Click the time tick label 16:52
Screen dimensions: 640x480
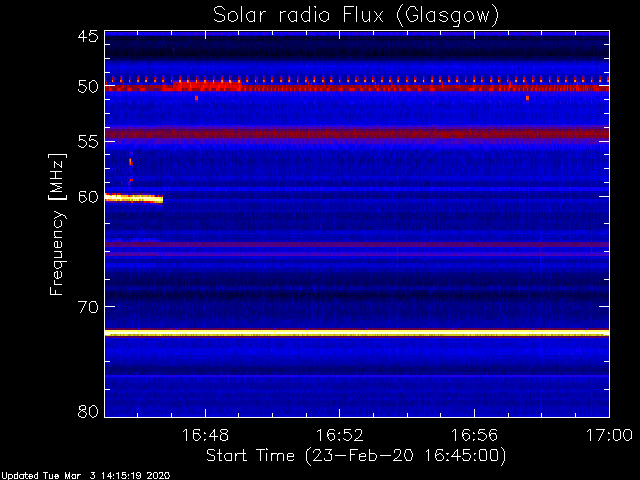click(x=340, y=435)
